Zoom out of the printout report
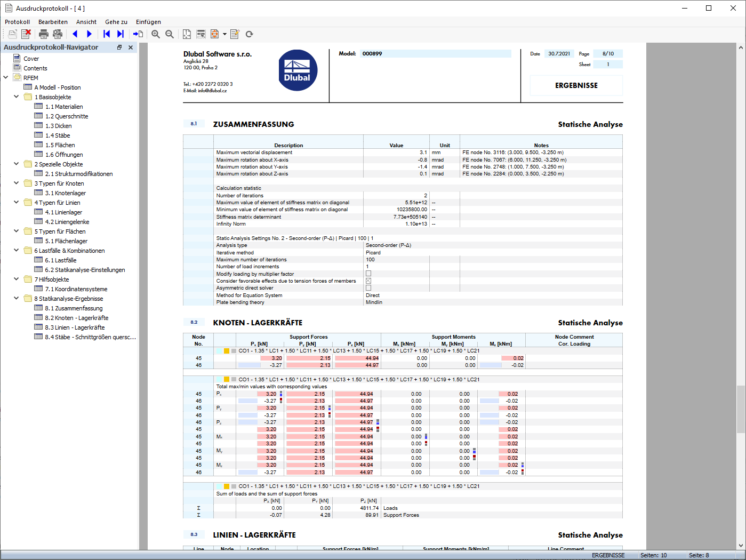This screenshot has width=746, height=560. [170, 34]
